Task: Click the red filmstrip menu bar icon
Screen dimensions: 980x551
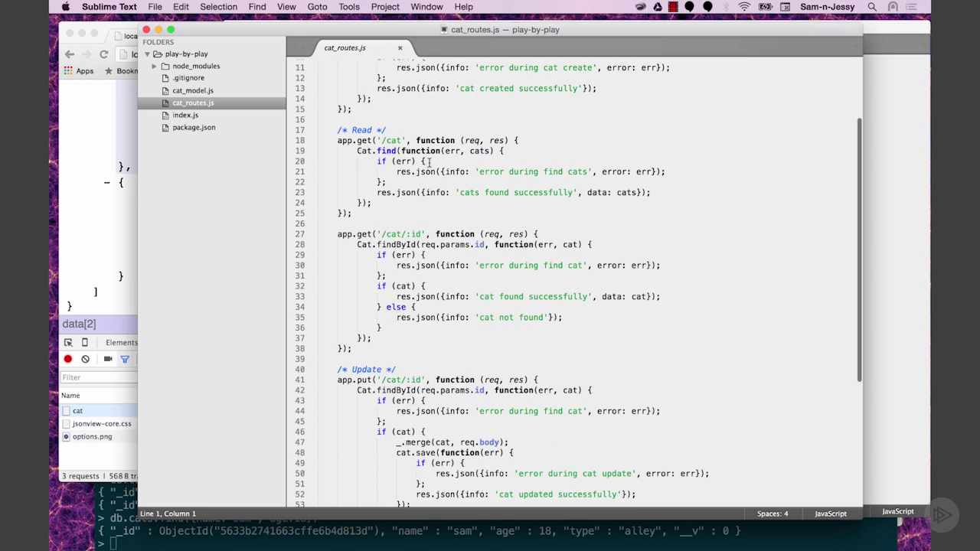Action: tap(673, 7)
